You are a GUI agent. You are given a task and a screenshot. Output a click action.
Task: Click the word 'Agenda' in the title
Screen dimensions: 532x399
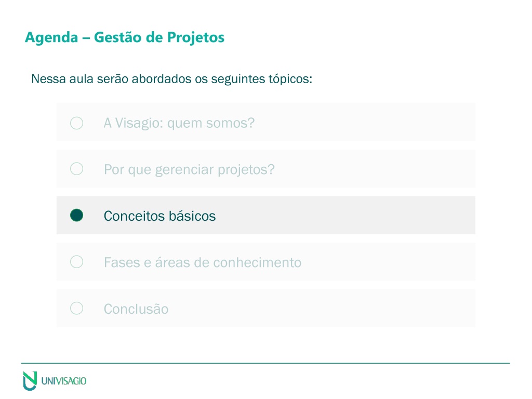(51, 37)
